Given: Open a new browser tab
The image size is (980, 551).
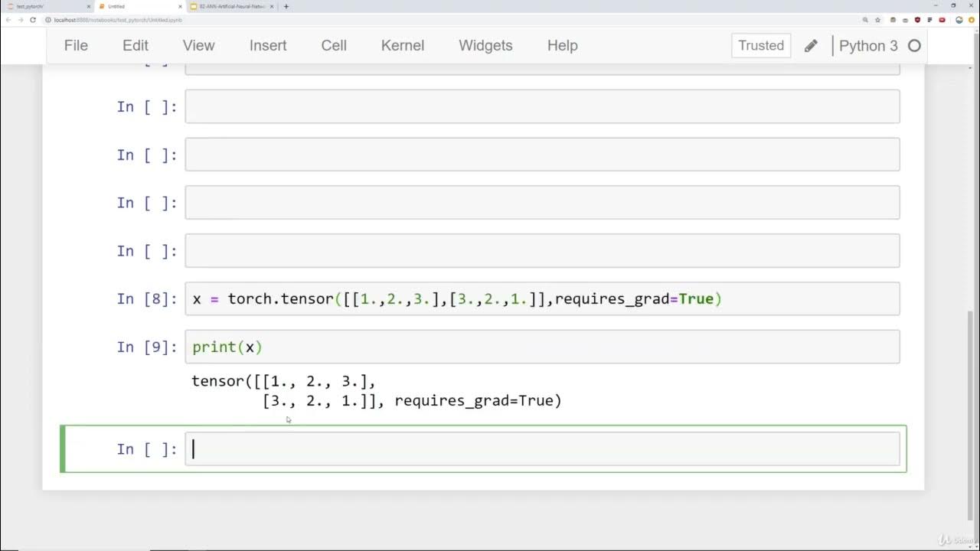Looking at the screenshot, I should (x=286, y=6).
